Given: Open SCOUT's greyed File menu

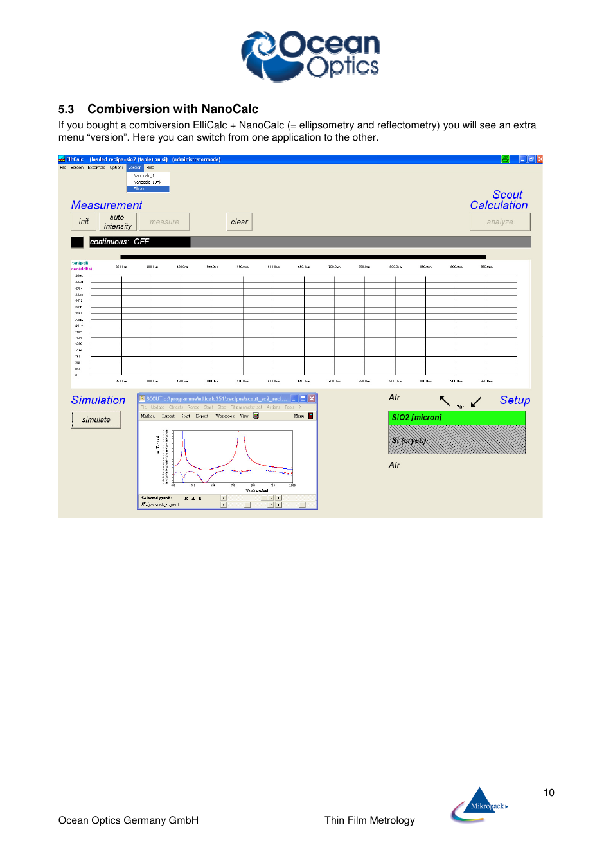Looking at the screenshot, I should 143,407.
